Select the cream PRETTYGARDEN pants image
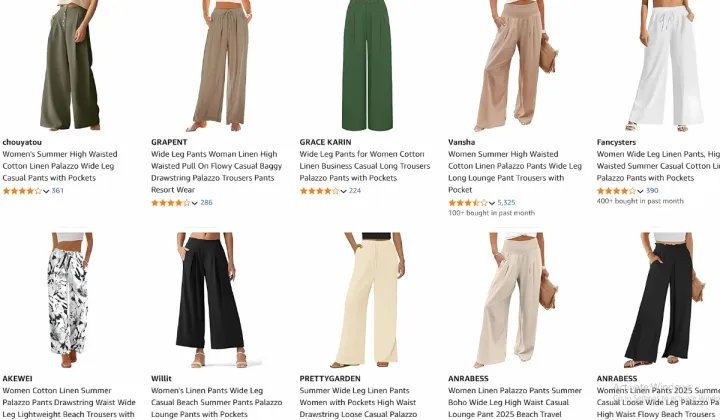The height and width of the screenshot is (420, 720). coord(371,299)
